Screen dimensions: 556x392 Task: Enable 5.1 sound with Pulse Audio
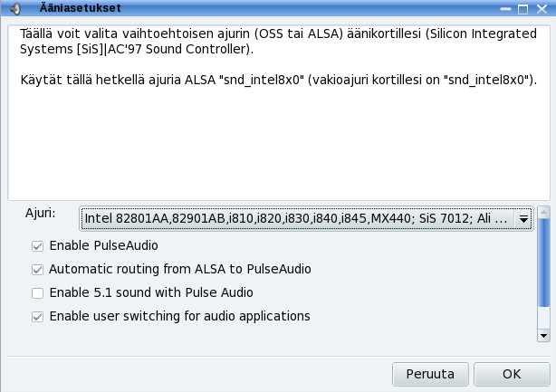pos(37,293)
